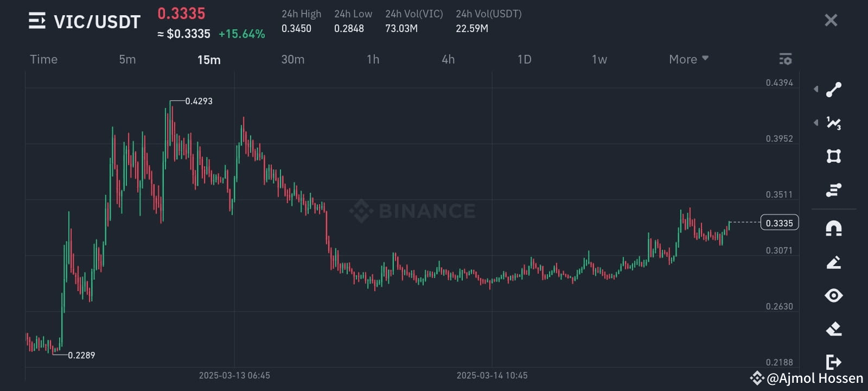The width and height of the screenshot is (868, 391).
Task: Switch to the 1D timeframe tab
Action: coord(524,59)
